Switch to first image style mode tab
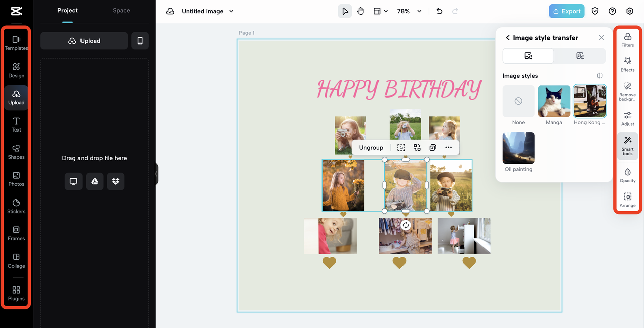This screenshot has height=328, width=644. (x=528, y=56)
